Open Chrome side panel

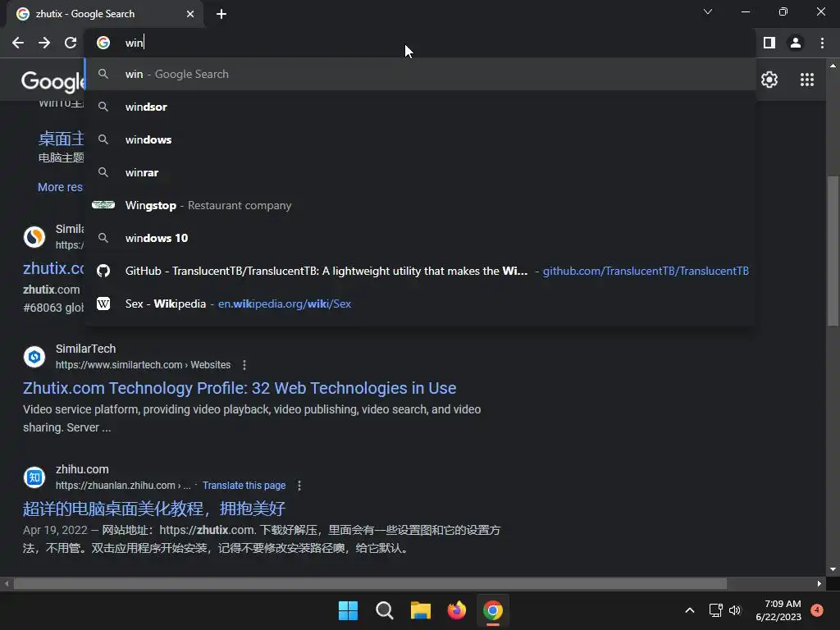pyautogui.click(x=769, y=43)
